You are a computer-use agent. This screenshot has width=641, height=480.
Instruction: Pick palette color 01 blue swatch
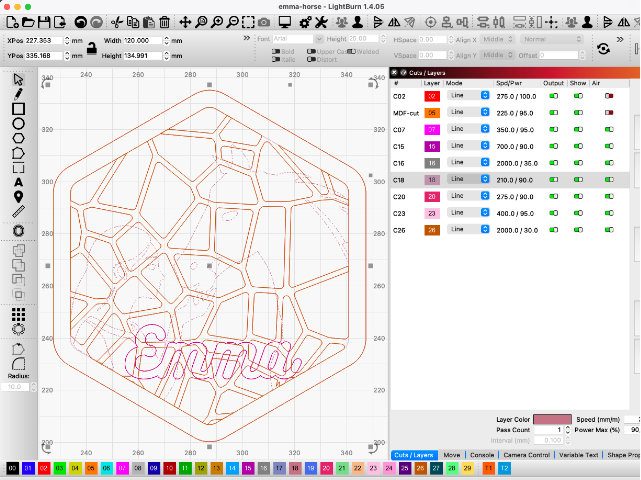coord(28,468)
